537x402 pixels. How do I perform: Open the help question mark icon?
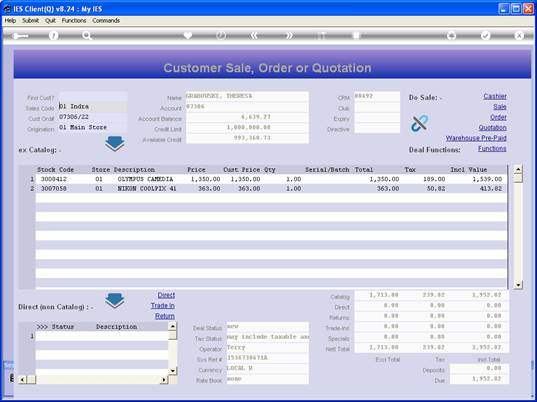pos(53,35)
